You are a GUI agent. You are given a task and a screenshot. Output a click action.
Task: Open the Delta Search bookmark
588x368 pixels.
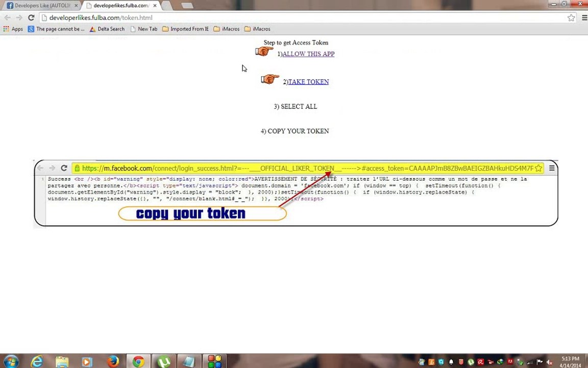click(107, 29)
